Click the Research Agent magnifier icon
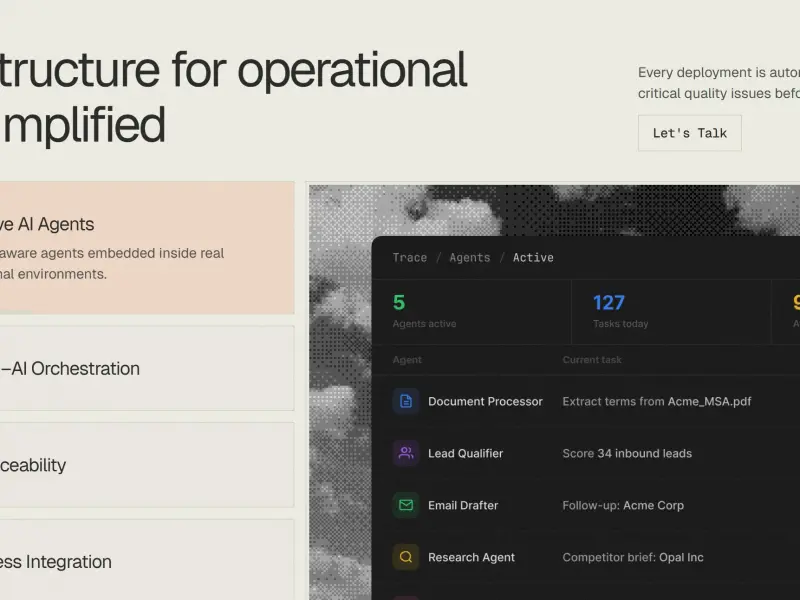The width and height of the screenshot is (800, 600). click(406, 557)
